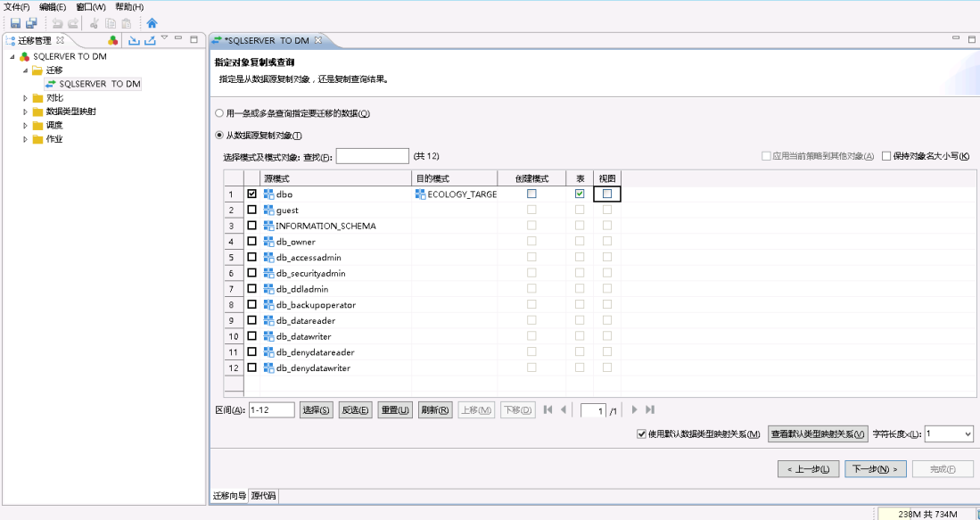Click the 上一步 back button
This screenshot has width=980, height=520.
pyautogui.click(x=808, y=469)
